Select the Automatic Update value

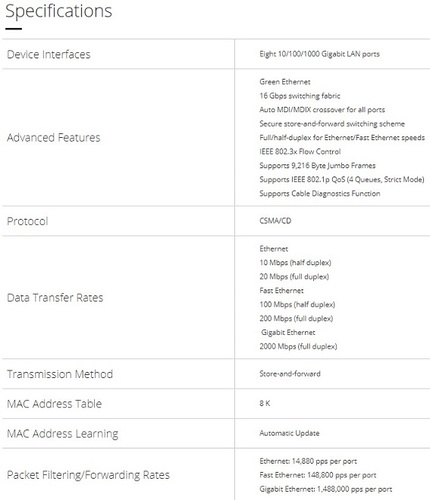pyautogui.click(x=289, y=433)
